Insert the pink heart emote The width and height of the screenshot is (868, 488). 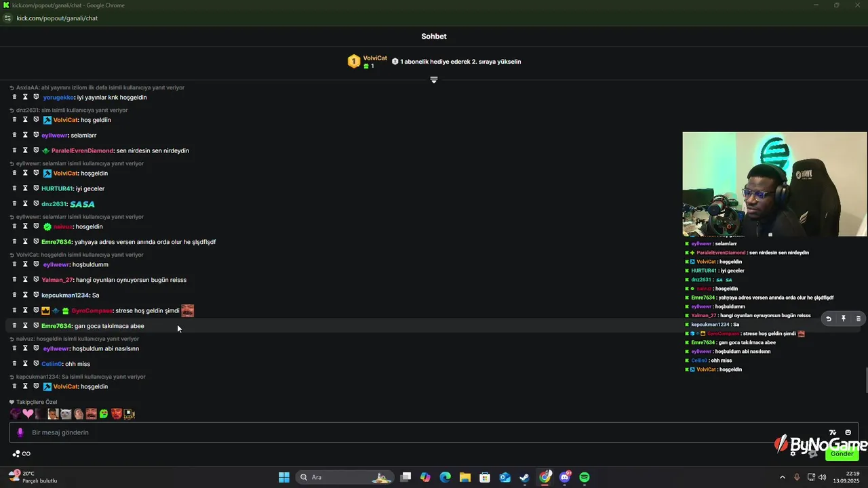tap(28, 413)
